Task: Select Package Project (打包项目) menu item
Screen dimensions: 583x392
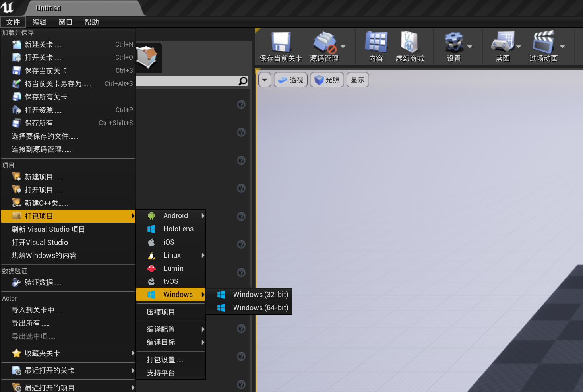Action: pos(68,216)
